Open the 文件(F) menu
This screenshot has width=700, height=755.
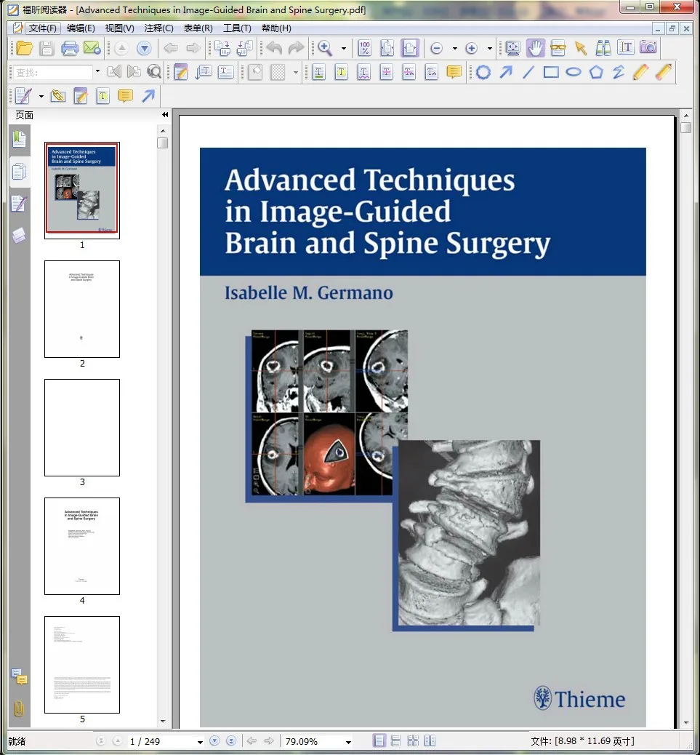[42, 28]
